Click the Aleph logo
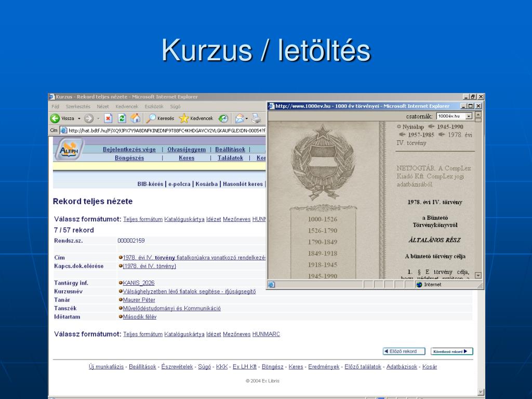 click(x=69, y=150)
